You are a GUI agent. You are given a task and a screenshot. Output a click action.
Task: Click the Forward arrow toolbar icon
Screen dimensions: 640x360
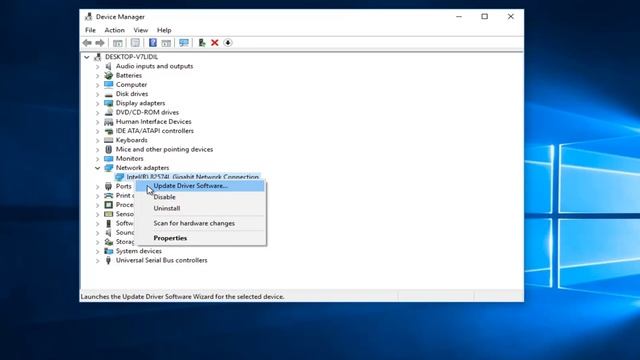tap(100, 43)
